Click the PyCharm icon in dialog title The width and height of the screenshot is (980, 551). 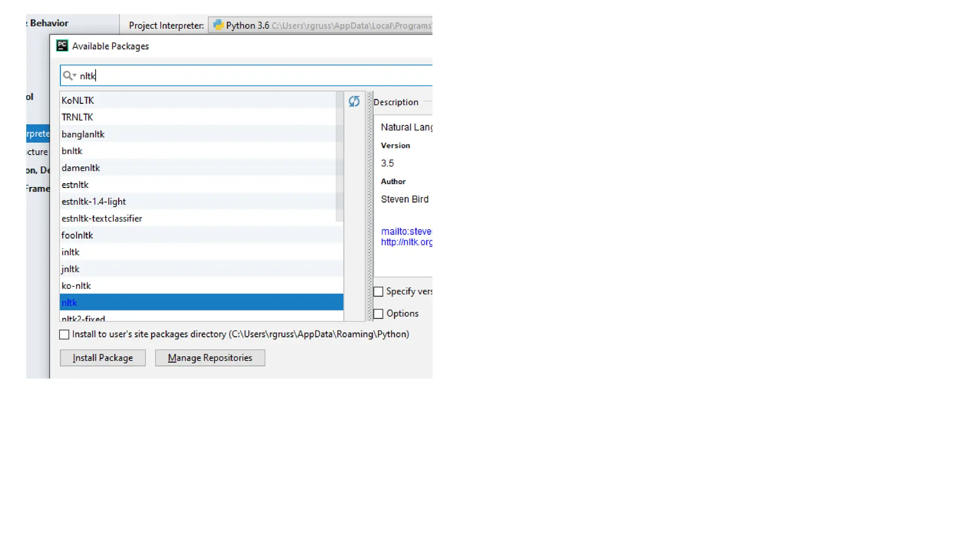tap(62, 46)
